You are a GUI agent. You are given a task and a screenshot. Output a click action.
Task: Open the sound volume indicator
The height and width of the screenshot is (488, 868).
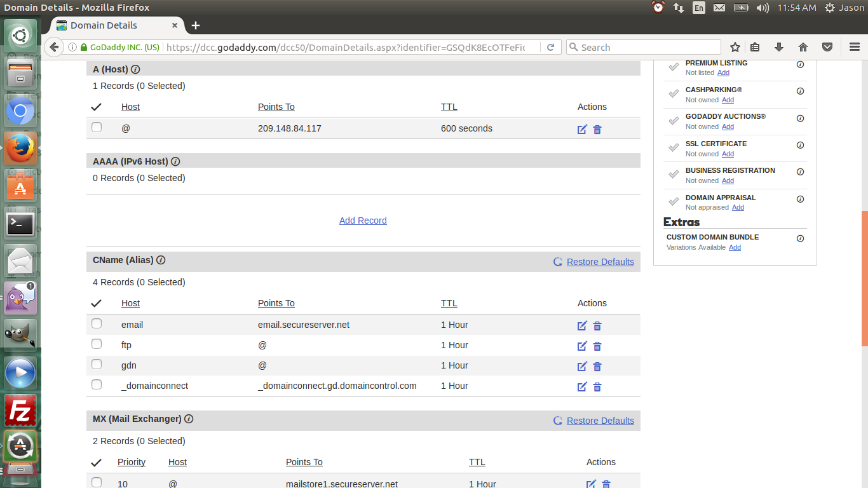[x=763, y=8]
